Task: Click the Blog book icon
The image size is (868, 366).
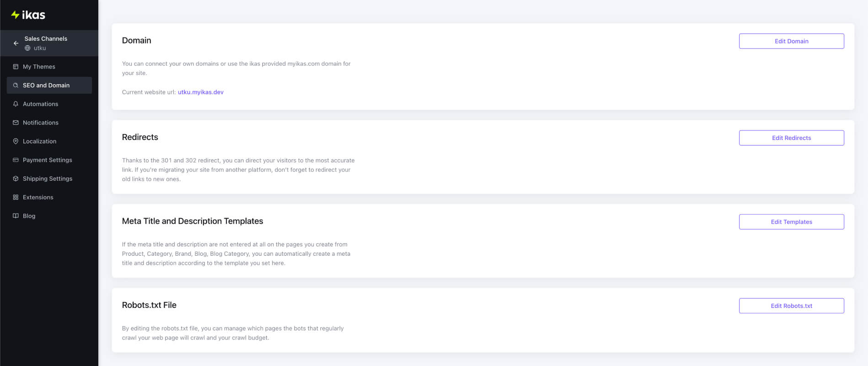Action: tap(16, 216)
